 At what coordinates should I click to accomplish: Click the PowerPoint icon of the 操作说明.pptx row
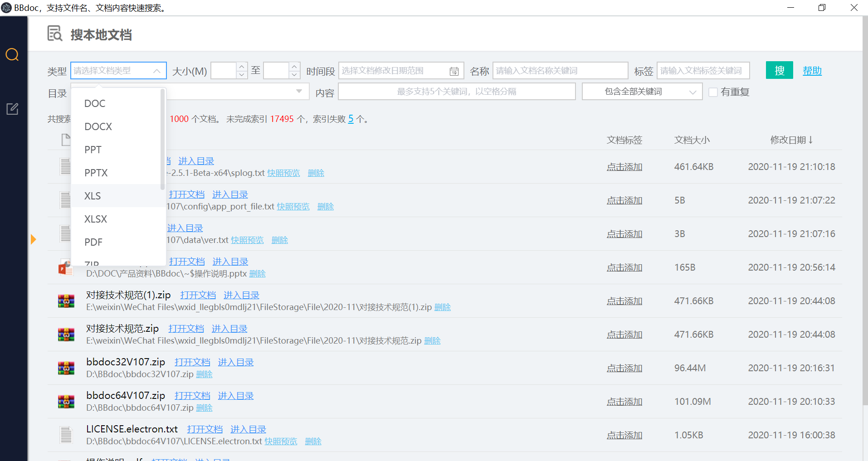point(65,267)
